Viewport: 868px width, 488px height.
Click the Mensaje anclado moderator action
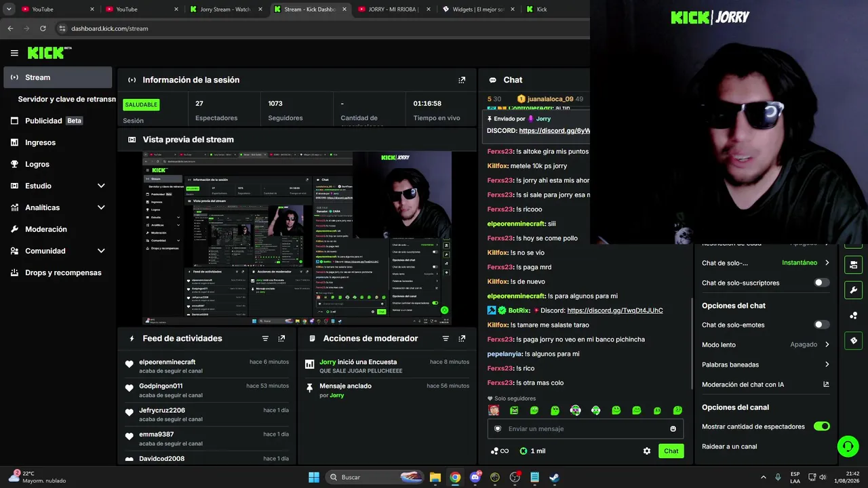tap(387, 390)
